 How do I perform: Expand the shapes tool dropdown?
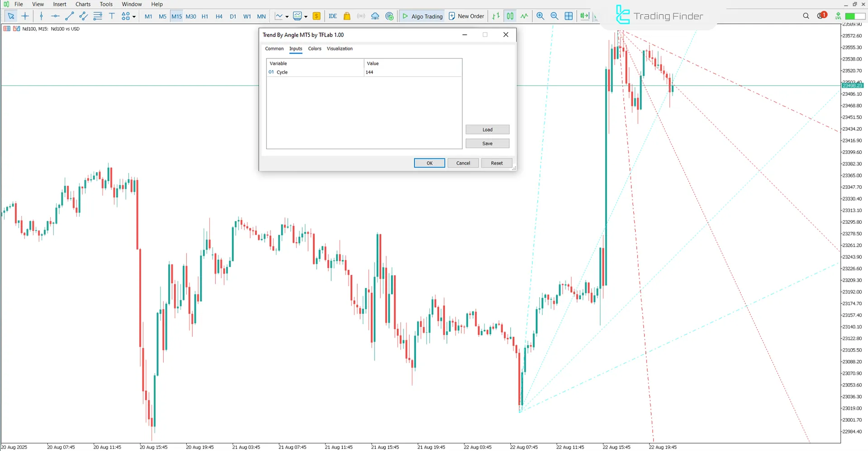click(133, 16)
